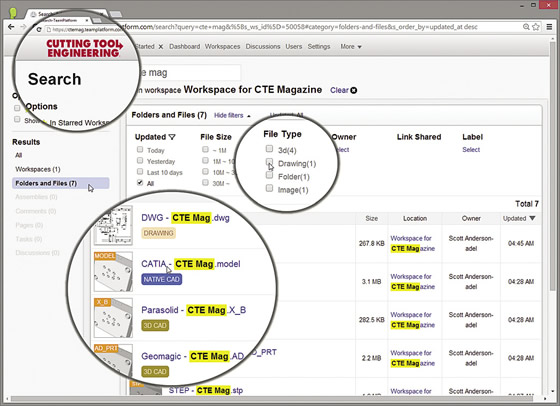Sort by Updated column header arrow
Image resolution: width=560 pixels, height=406 pixels.
[x=532, y=218]
